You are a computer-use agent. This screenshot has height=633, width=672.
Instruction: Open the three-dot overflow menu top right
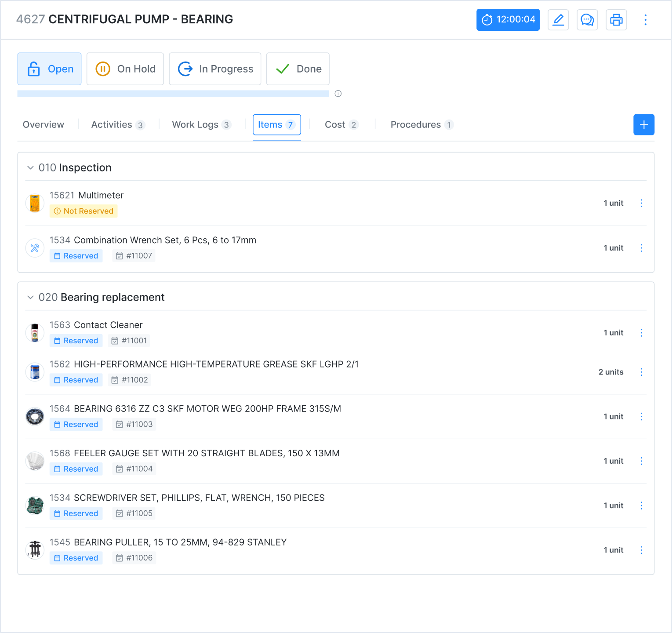tap(645, 20)
